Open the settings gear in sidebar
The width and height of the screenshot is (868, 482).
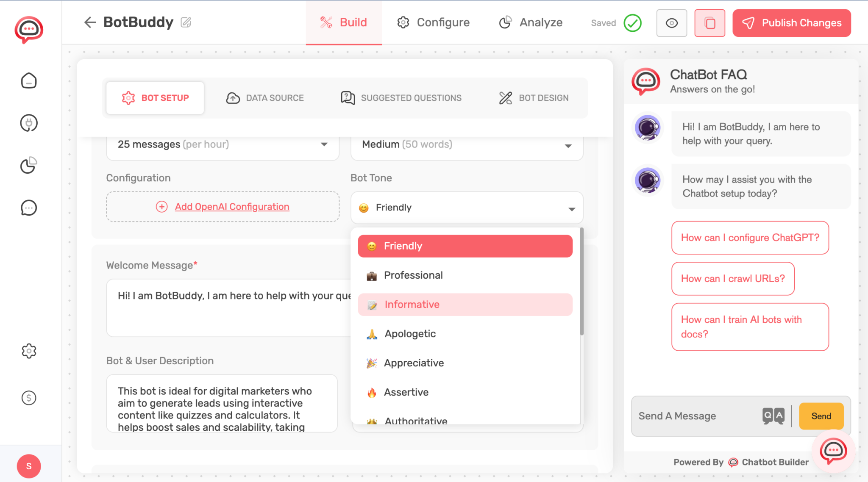pyautogui.click(x=29, y=351)
